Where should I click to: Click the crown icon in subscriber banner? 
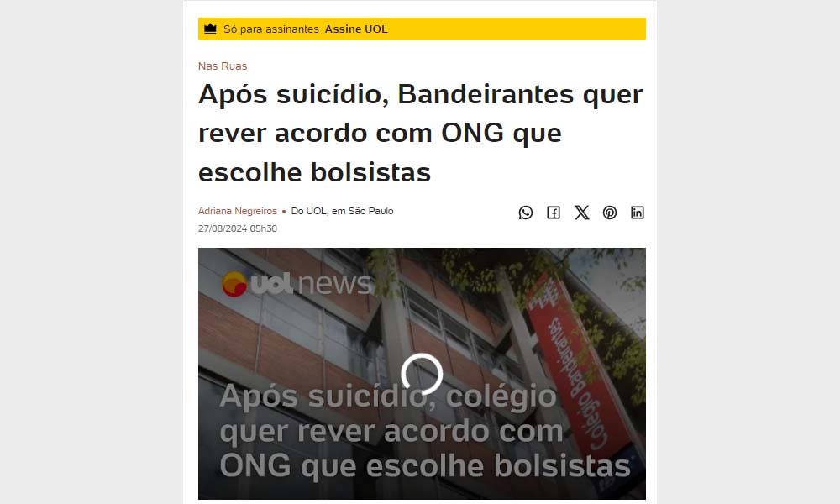(211, 29)
